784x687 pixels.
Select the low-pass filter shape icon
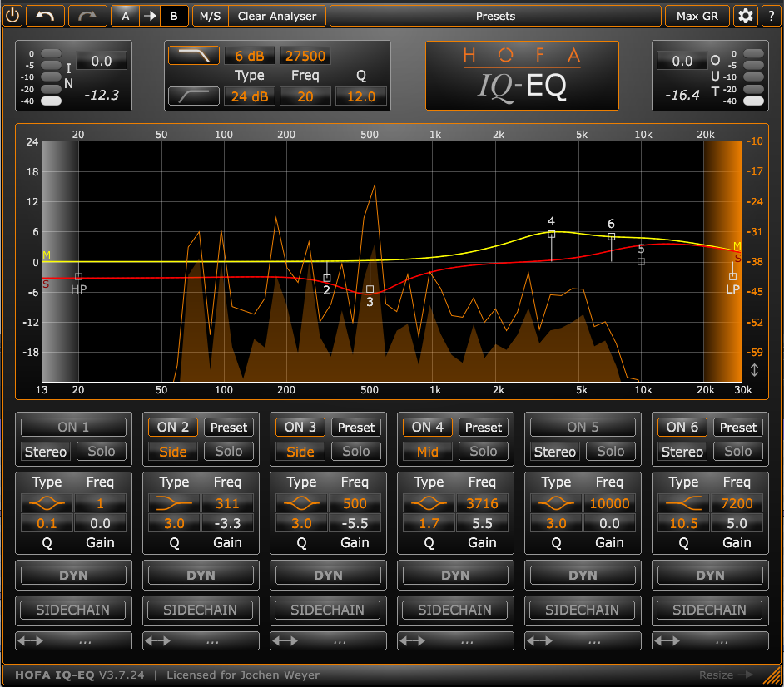[x=194, y=56]
